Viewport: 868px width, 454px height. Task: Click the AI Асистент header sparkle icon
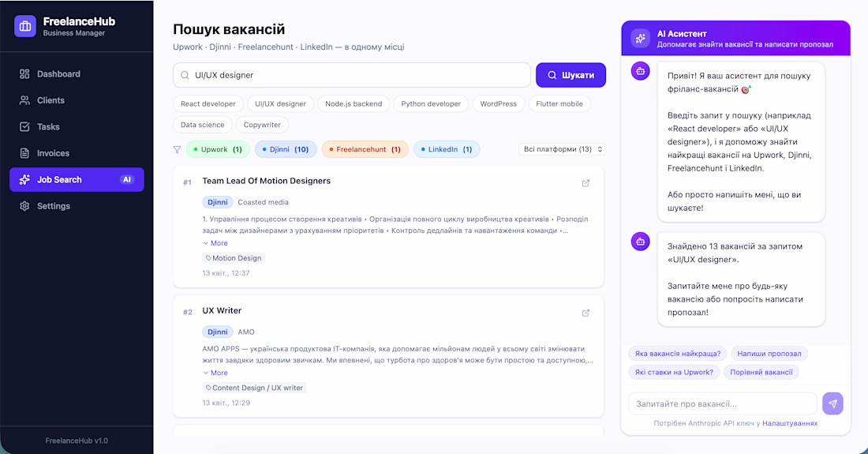pyautogui.click(x=641, y=38)
